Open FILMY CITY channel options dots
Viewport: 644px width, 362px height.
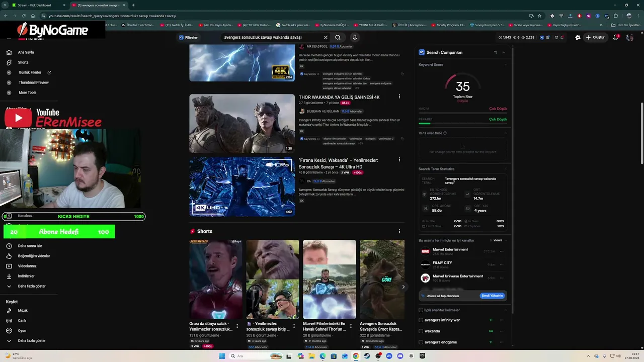point(502,264)
